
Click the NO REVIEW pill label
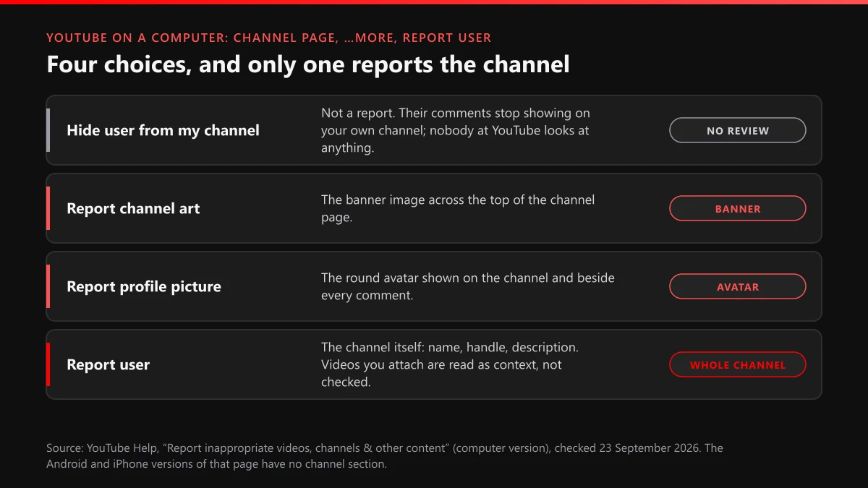click(737, 131)
